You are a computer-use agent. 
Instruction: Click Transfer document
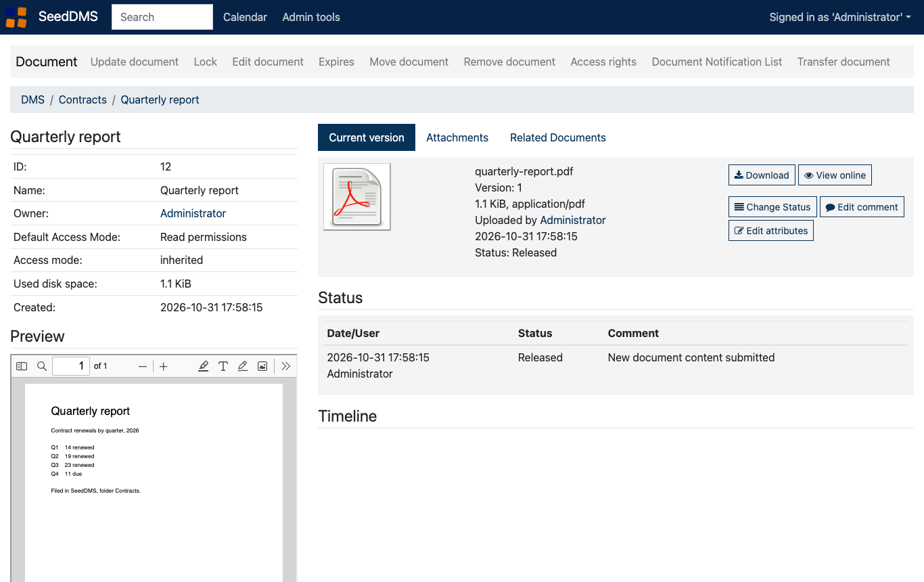844,62
